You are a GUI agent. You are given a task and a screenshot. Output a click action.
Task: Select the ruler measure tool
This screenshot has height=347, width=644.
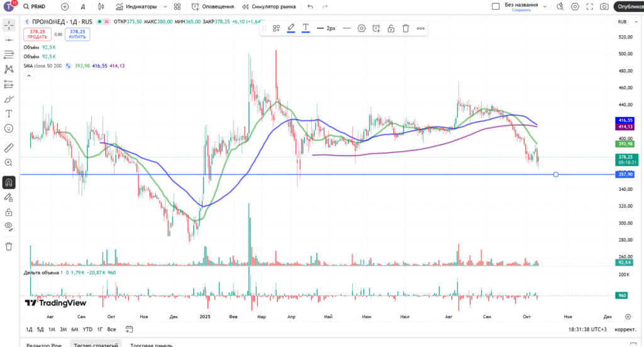click(x=9, y=147)
